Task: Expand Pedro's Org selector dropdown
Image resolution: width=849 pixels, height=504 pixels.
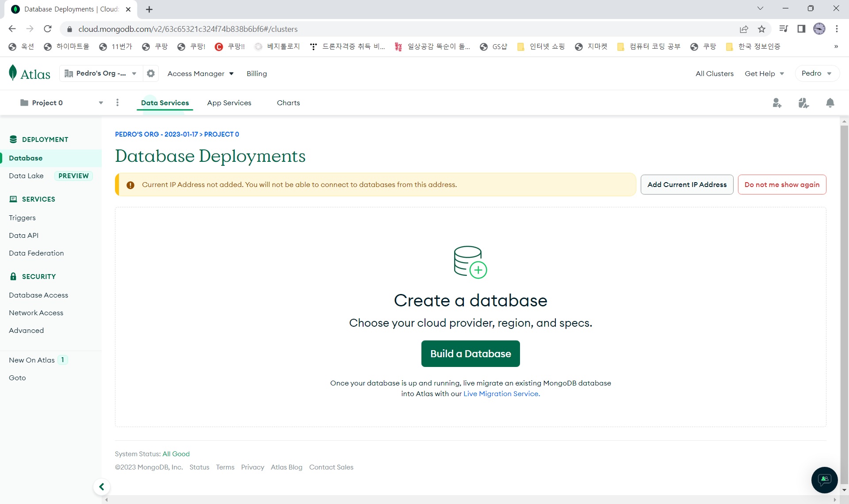Action: [101, 73]
